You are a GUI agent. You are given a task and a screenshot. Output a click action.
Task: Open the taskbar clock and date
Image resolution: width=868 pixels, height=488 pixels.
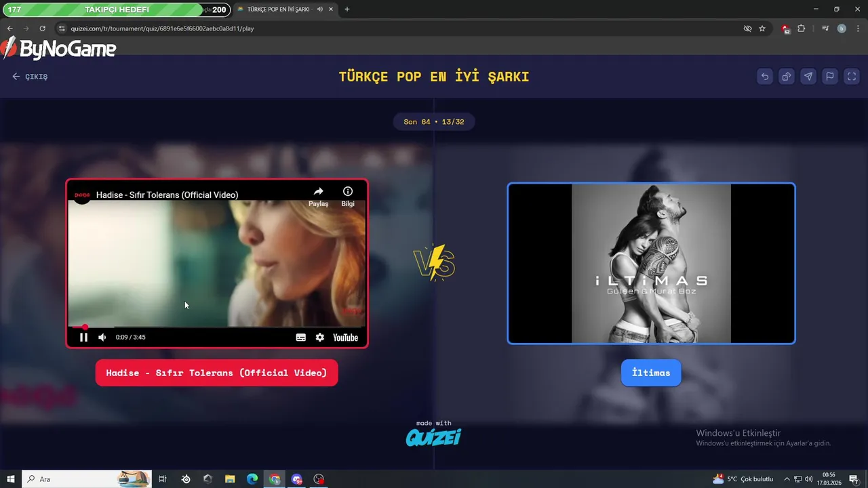[829, 479]
